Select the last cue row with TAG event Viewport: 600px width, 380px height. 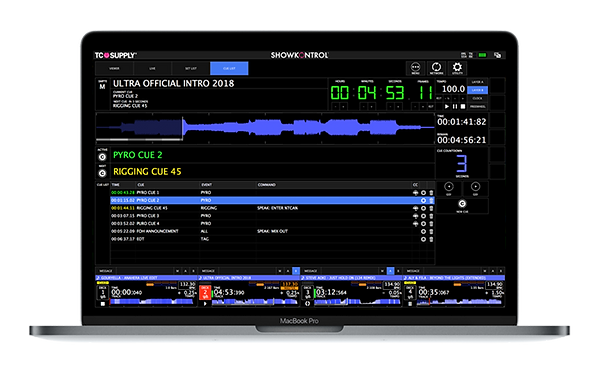[272, 239]
